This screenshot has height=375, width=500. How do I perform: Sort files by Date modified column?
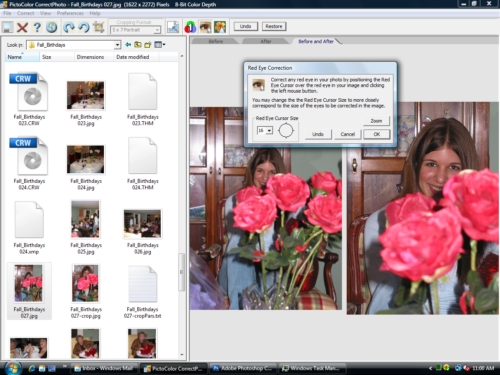136,57
